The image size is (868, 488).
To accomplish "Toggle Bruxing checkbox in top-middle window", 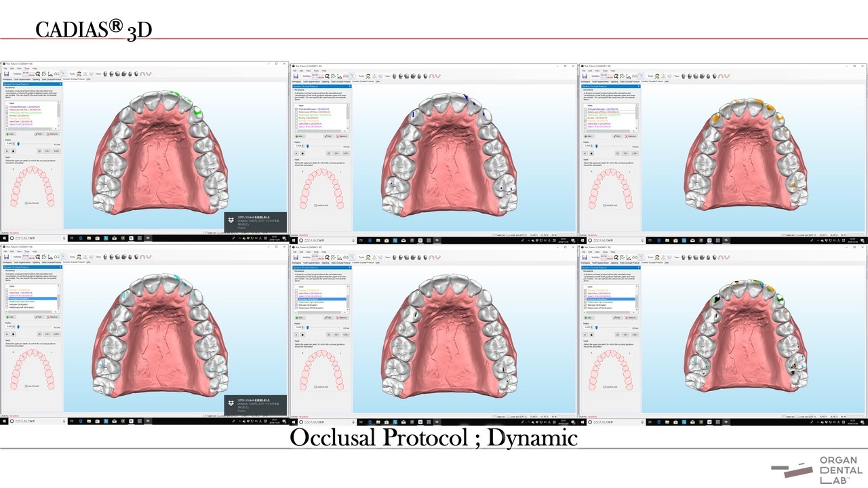I will pyautogui.click(x=296, y=118).
